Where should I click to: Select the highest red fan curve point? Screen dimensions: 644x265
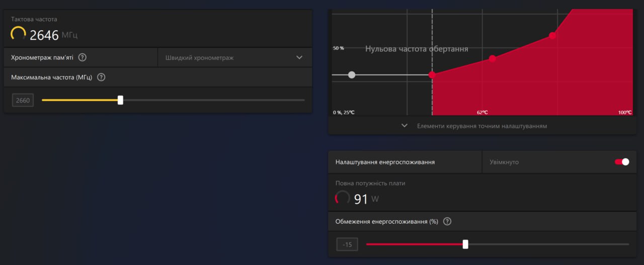[552, 36]
